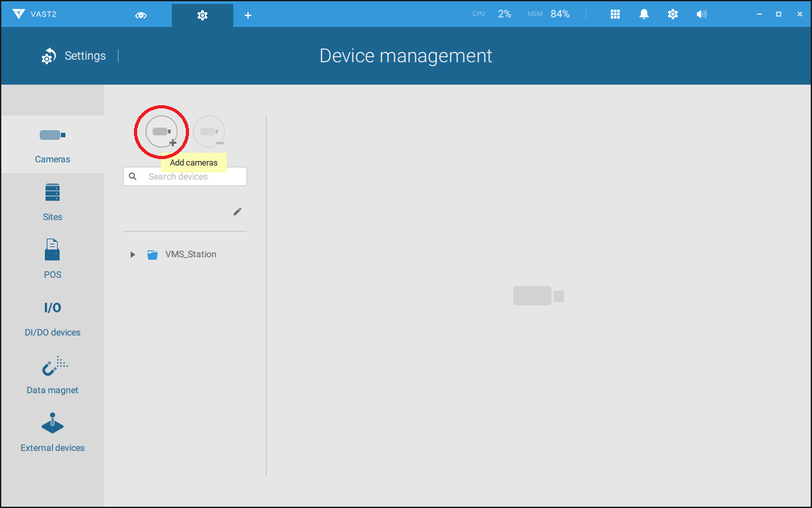Click the Search devices field
Screen dimensions: 812x508
pos(192,176)
